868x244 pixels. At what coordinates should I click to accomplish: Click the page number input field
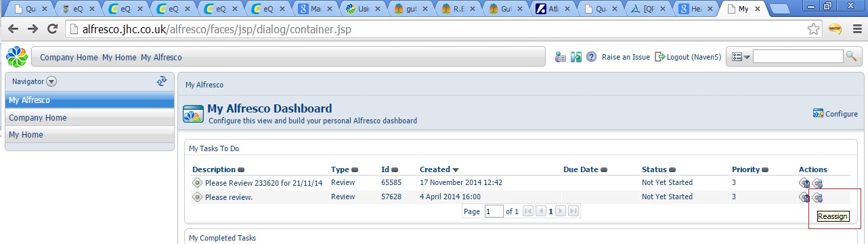[x=494, y=211]
